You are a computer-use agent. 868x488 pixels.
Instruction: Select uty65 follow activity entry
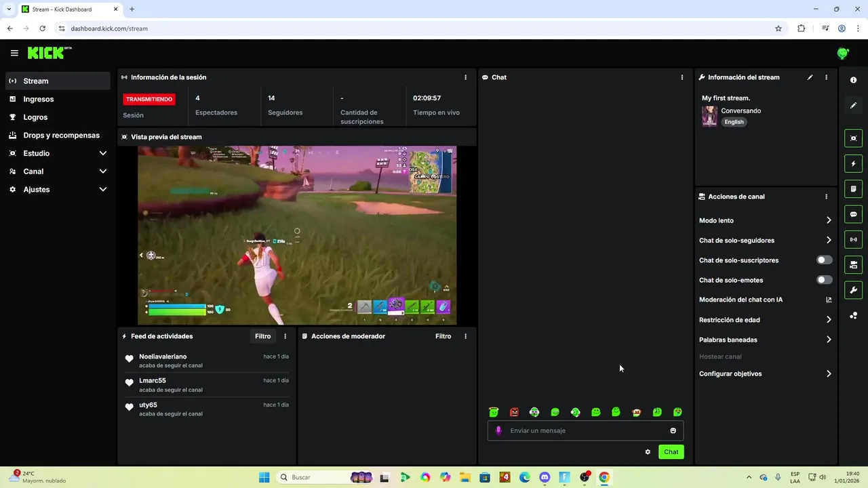[x=208, y=409]
